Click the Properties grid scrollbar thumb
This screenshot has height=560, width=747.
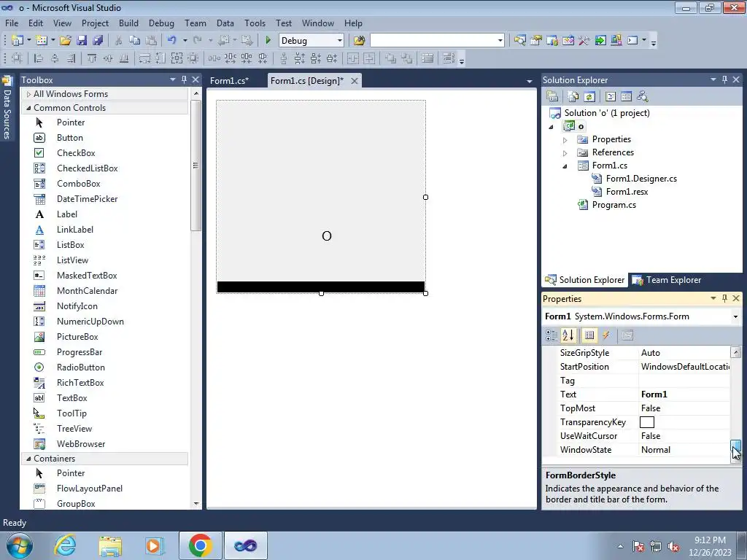coord(736,446)
